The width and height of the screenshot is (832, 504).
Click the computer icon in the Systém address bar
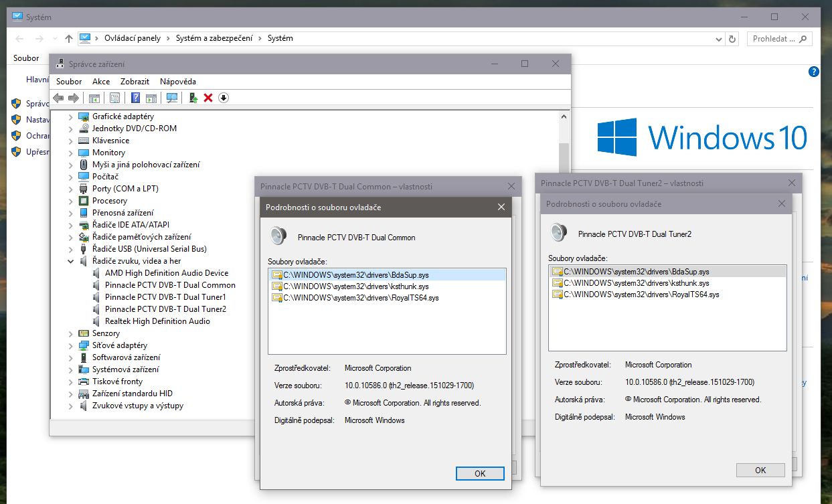(x=85, y=38)
